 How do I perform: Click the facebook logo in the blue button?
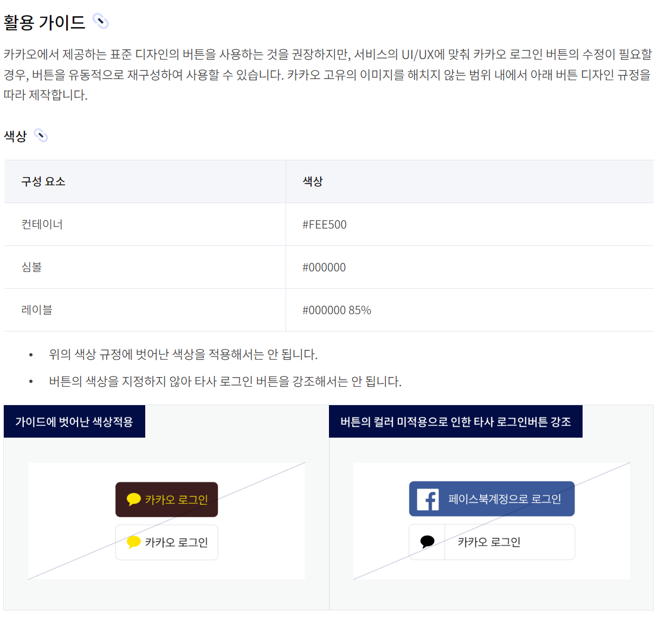click(x=428, y=499)
